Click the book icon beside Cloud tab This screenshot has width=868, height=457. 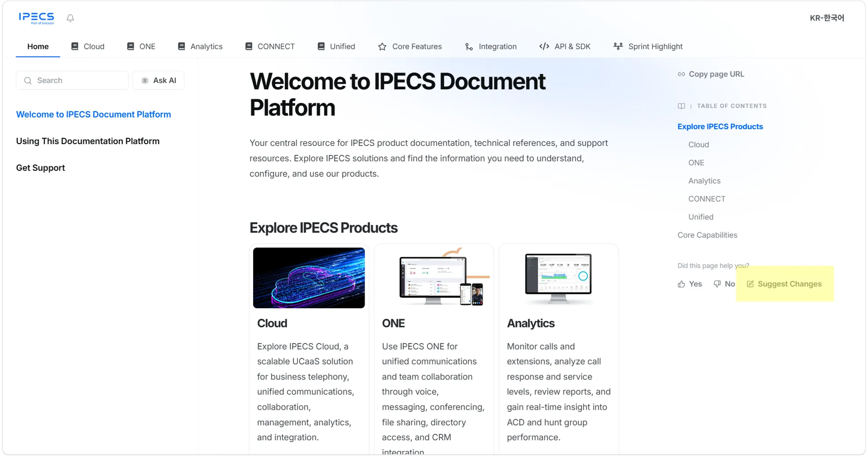click(x=75, y=46)
